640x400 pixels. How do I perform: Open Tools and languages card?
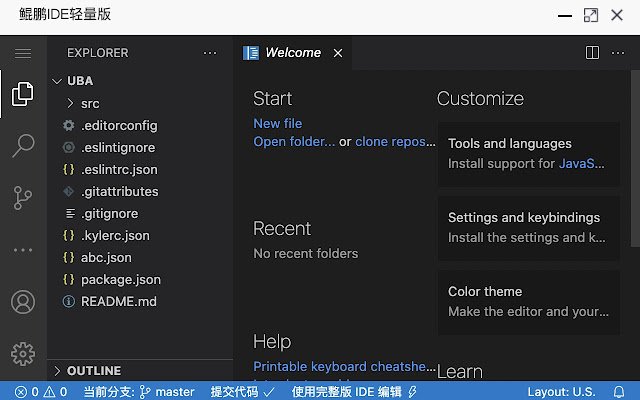coord(529,154)
